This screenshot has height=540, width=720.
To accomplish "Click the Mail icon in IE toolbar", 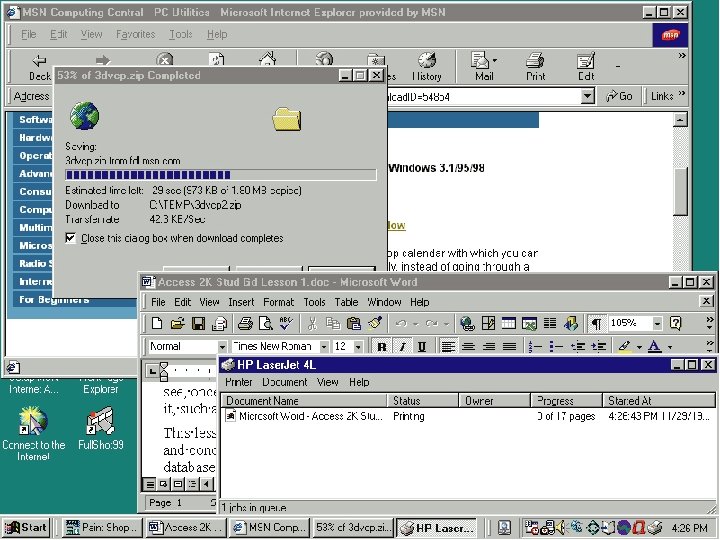I will pos(484,67).
